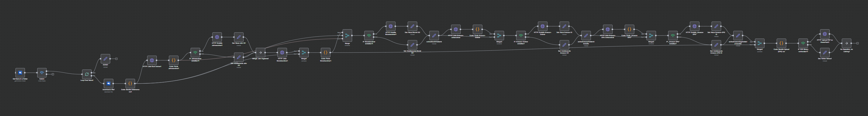
Task: Select the 'HTTP: Erstelle „Amazon EPG"' node
Action: click(x=694, y=26)
